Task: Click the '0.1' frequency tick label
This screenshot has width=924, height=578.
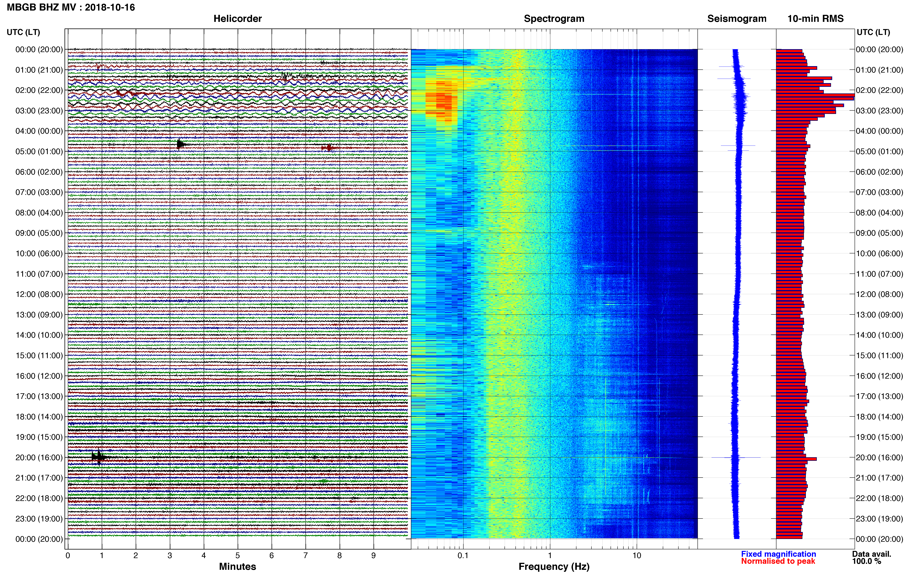Action: [x=463, y=555]
